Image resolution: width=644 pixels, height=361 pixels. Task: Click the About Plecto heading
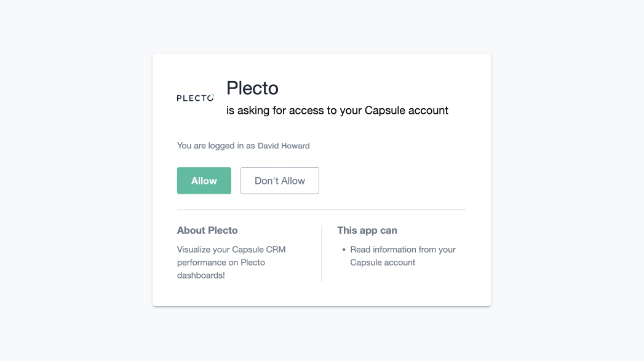tap(207, 231)
